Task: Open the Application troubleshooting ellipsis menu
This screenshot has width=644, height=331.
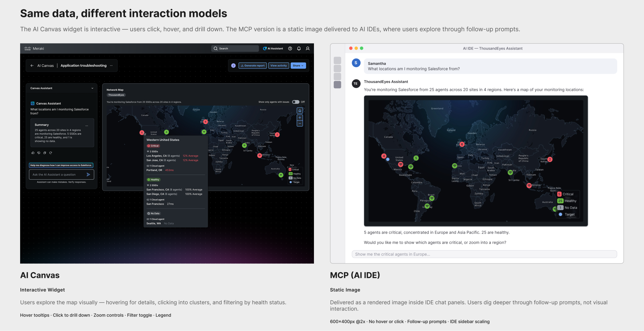Action: pos(111,65)
